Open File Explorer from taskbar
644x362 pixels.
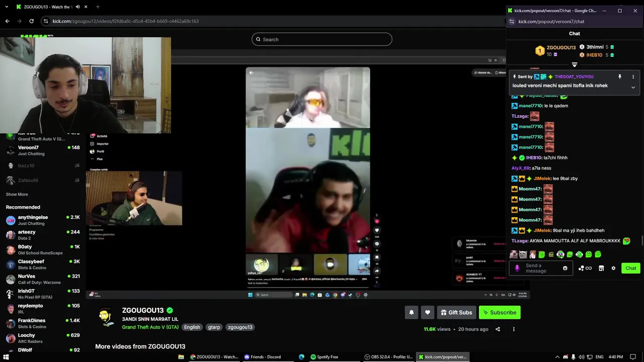coord(181,357)
